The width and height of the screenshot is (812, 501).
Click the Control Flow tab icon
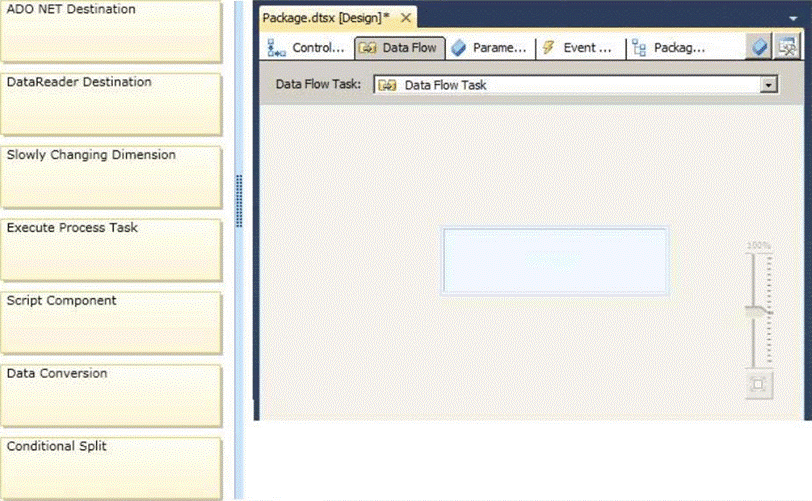pyautogui.click(x=276, y=48)
